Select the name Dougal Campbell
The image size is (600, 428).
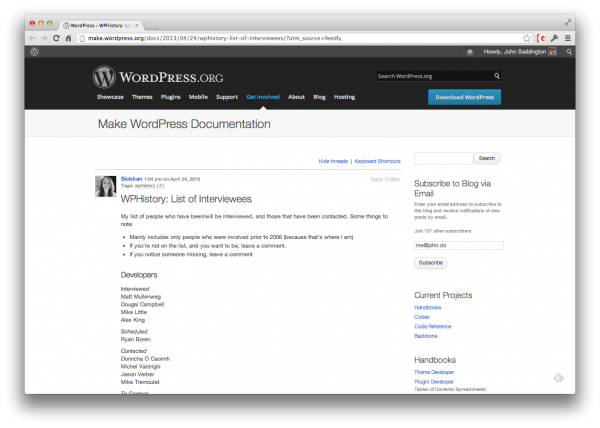pos(142,305)
